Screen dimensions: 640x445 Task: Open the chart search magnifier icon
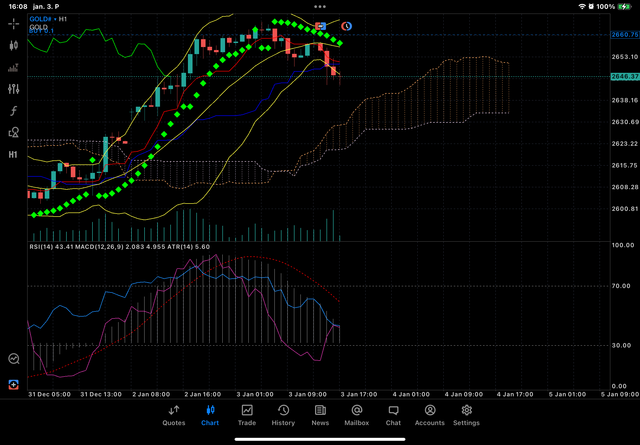13,358
